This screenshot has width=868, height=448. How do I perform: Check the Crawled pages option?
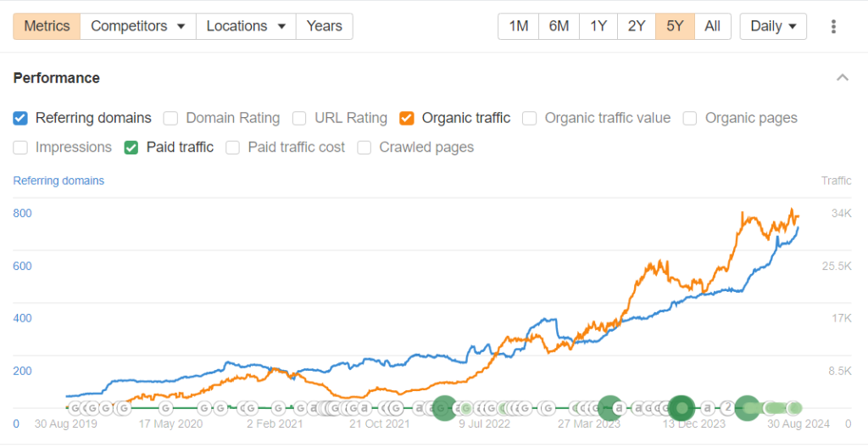click(x=364, y=147)
